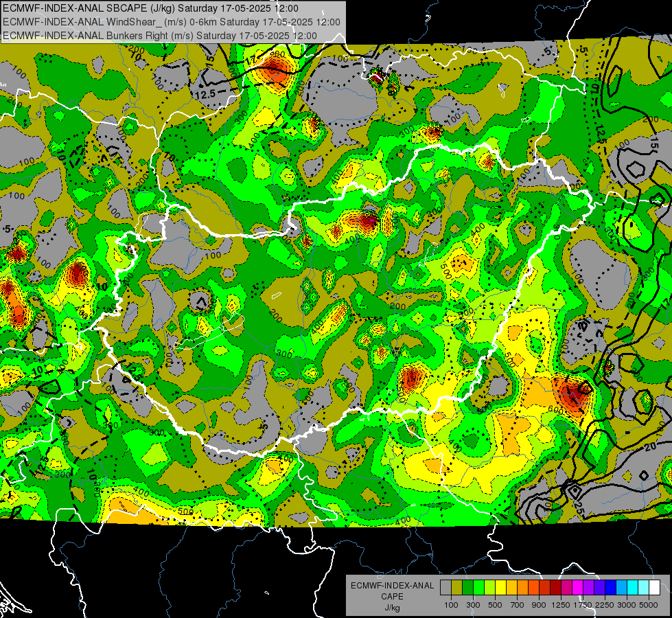The width and height of the screenshot is (672, 618).
Task: Select the orange legend swatch before 700
Action: click(x=523, y=588)
